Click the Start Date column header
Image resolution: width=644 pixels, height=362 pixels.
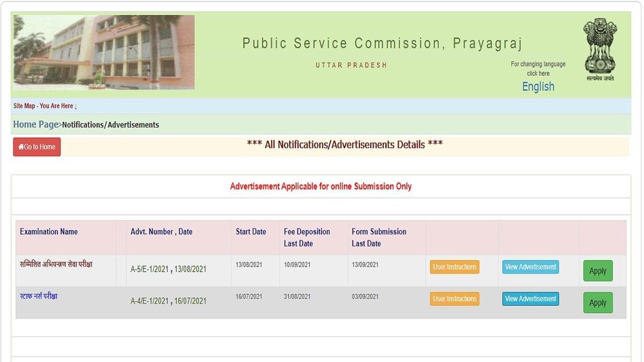tap(251, 232)
